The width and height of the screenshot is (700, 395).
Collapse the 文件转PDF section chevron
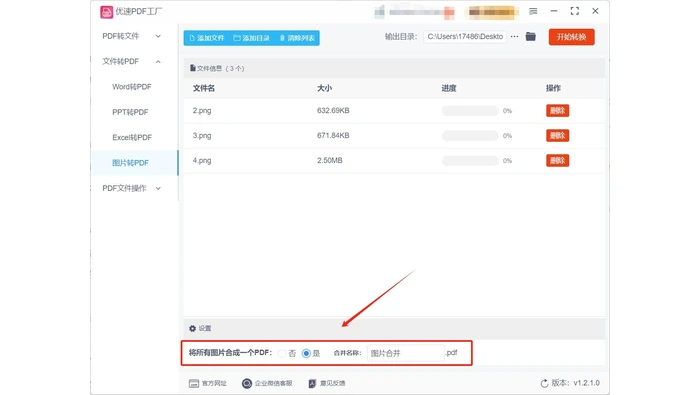pyautogui.click(x=158, y=62)
